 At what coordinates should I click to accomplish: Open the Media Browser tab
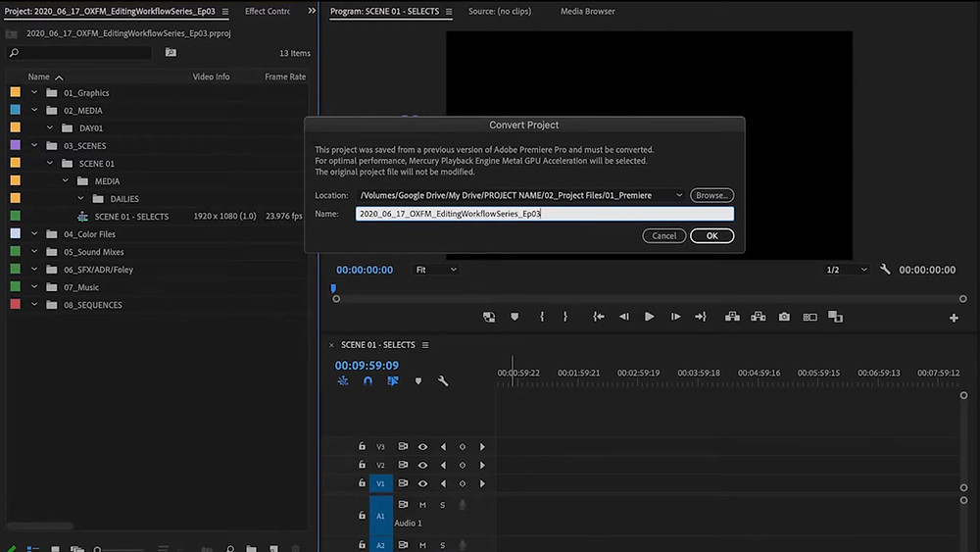coord(587,11)
